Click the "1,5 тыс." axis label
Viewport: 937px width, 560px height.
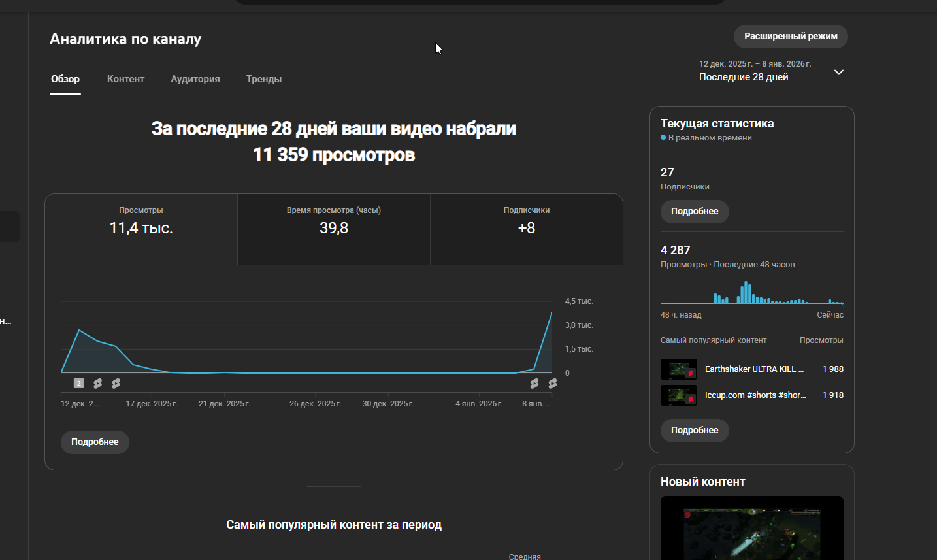[x=579, y=349]
